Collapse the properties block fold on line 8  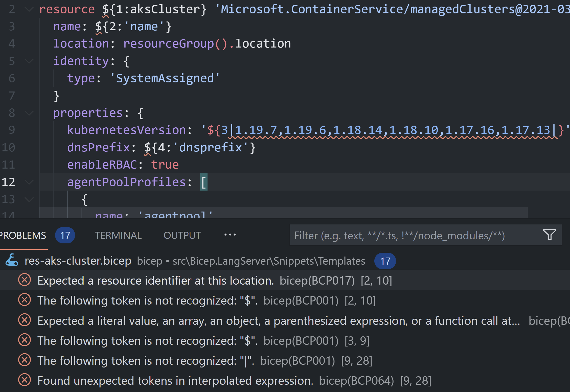pos(29,113)
